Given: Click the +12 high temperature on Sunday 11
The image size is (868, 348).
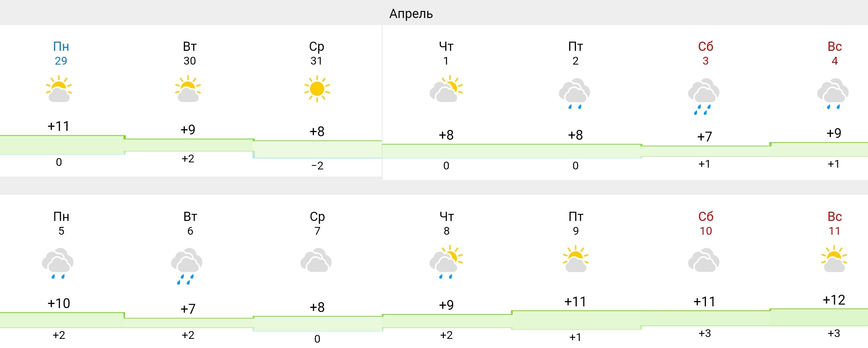Looking at the screenshot, I should click(834, 300).
